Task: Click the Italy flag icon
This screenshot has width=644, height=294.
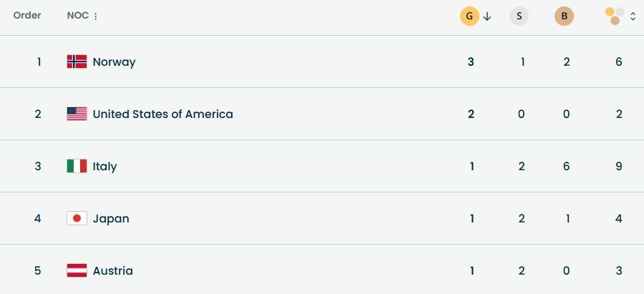Action: point(77,166)
